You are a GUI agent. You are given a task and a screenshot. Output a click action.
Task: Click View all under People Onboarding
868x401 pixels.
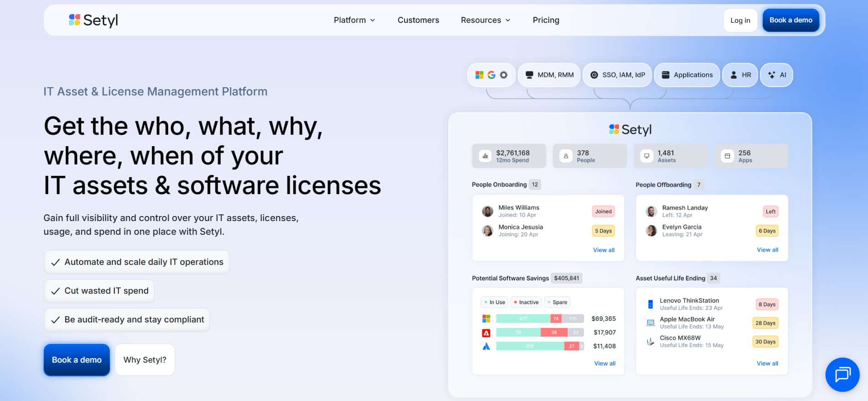point(604,250)
